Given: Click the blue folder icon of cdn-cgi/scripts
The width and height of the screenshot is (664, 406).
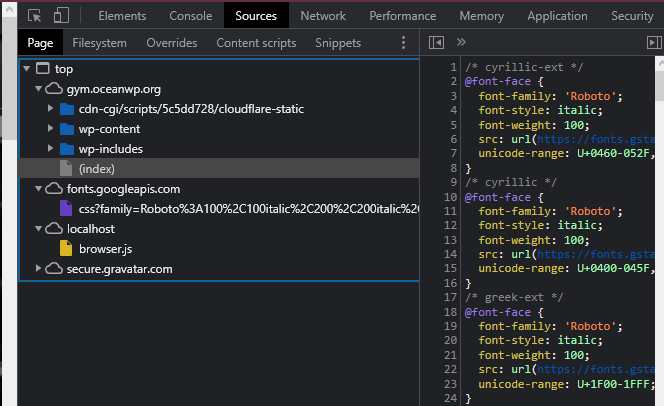Looking at the screenshot, I should pos(67,109).
